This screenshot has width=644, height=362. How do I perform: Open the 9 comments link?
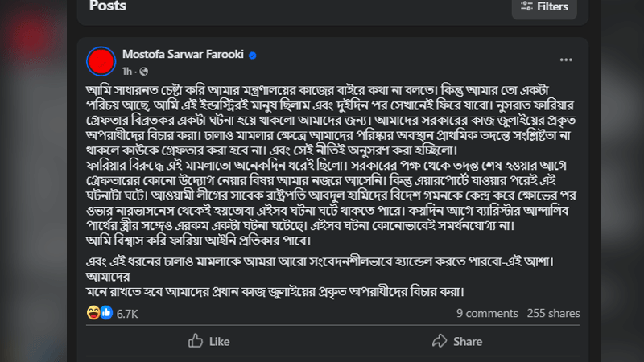pyautogui.click(x=487, y=314)
